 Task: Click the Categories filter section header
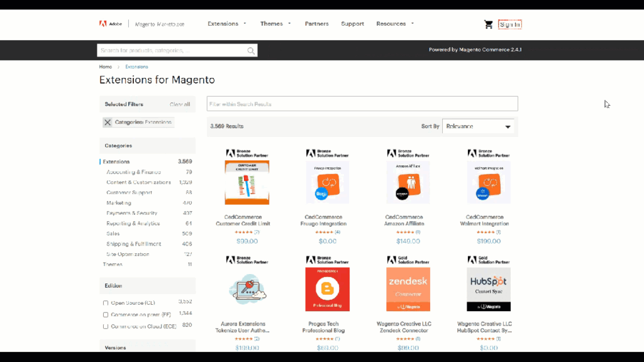(x=147, y=146)
